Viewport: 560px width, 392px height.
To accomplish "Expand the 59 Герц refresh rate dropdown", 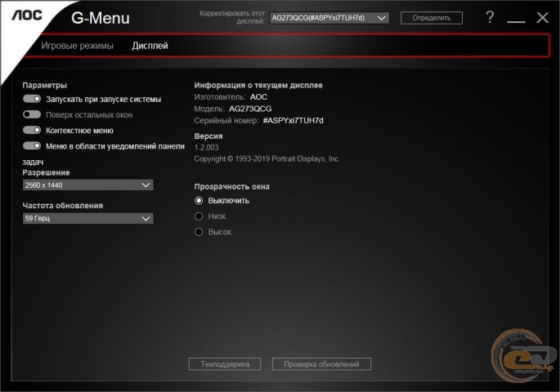I will (x=88, y=218).
